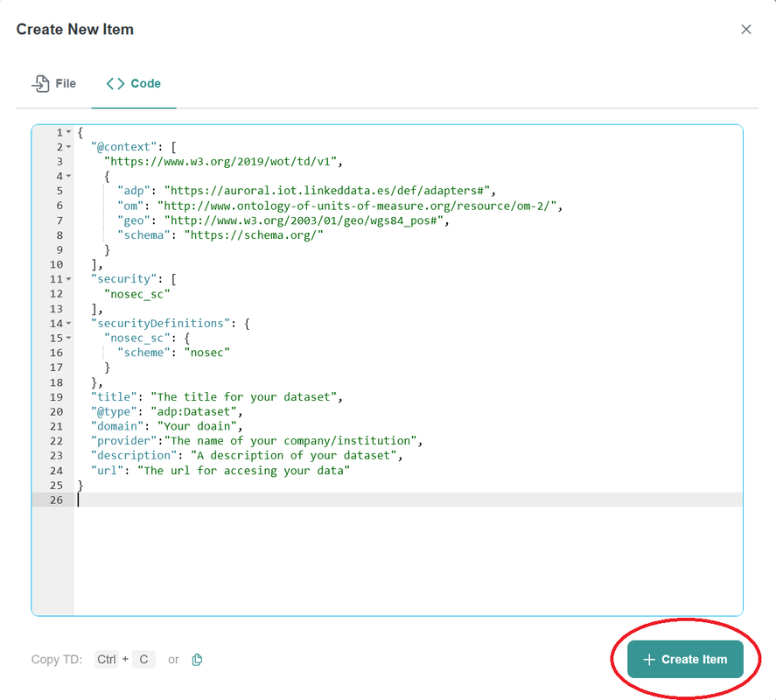Click the "security" key on line 11
The width and height of the screenshot is (776, 700).
(x=123, y=279)
